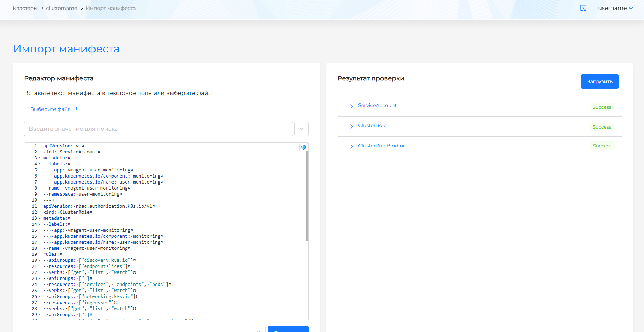Focus the search field Введите значение для поиска

coord(159,129)
